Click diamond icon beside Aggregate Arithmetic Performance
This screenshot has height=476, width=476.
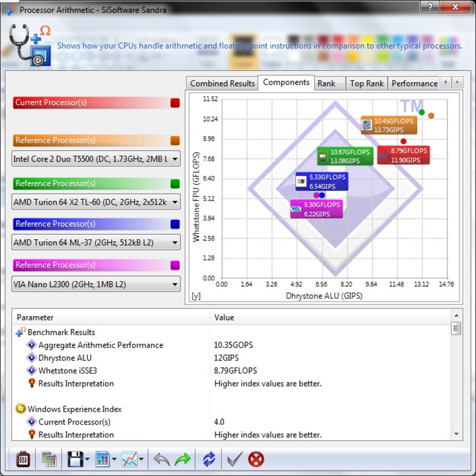(32, 345)
